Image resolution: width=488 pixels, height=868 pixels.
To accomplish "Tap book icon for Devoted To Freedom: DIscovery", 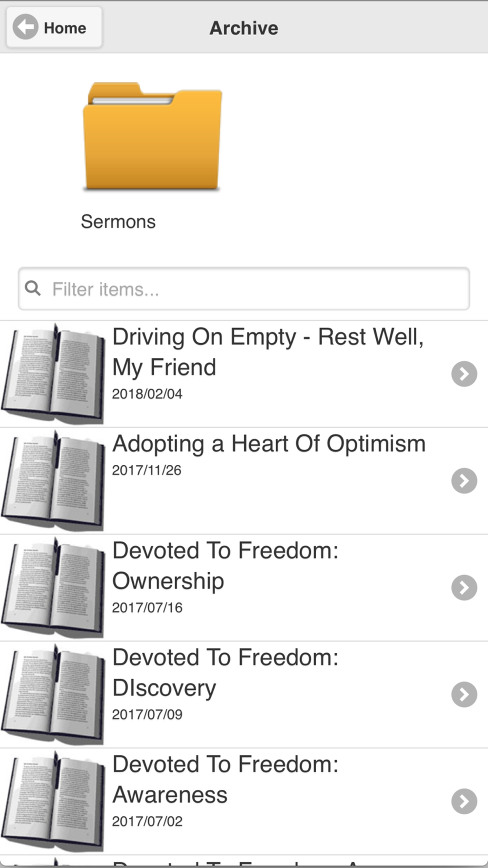I will click(53, 694).
